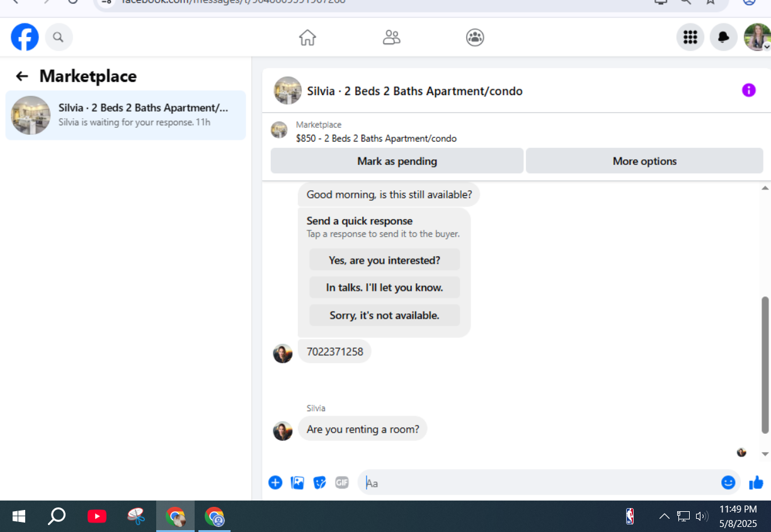The image size is (771, 532).
Task: Open more actions plus icon
Action: (275, 483)
